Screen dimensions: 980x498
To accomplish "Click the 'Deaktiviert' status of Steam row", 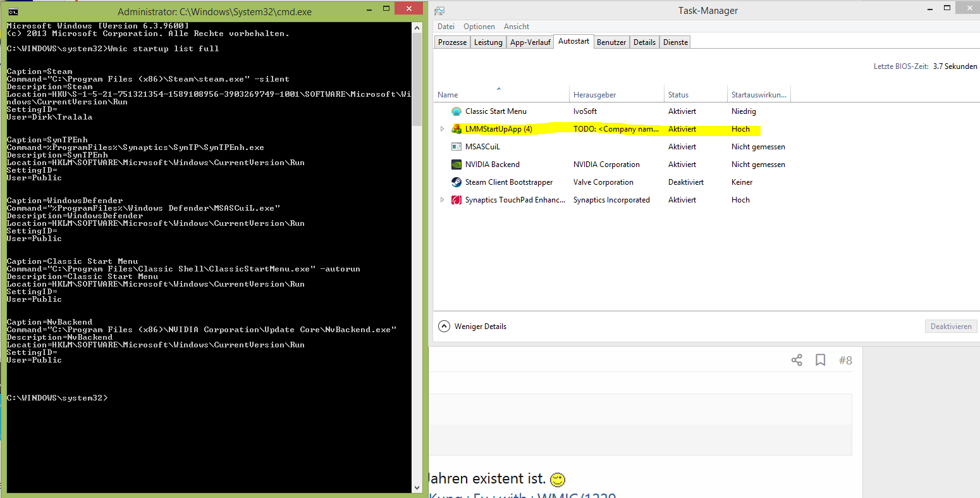I will click(x=686, y=182).
